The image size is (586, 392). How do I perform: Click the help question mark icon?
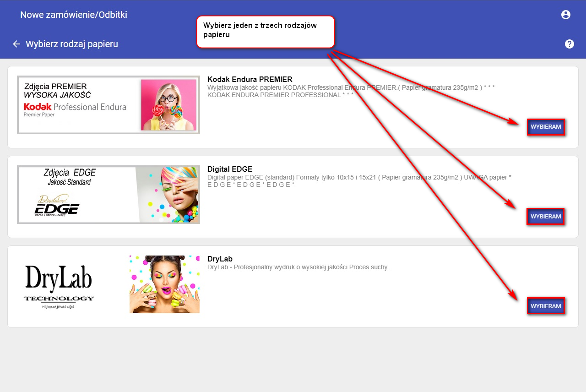point(570,44)
